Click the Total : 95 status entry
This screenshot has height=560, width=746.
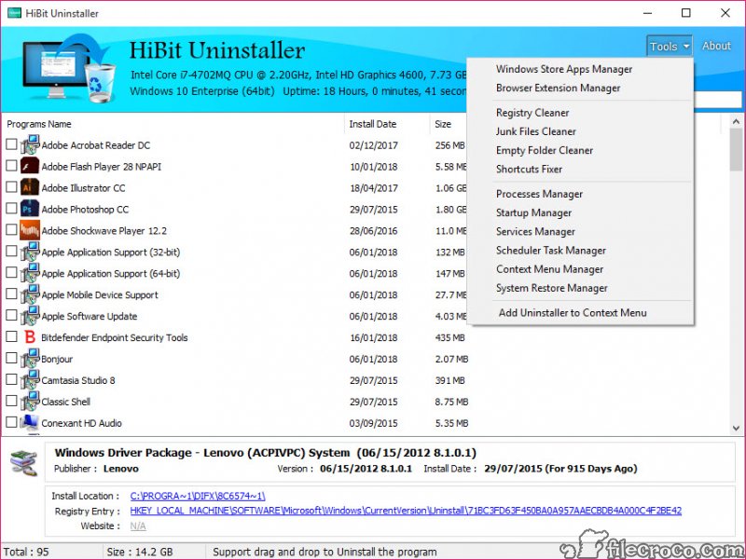[26, 552]
